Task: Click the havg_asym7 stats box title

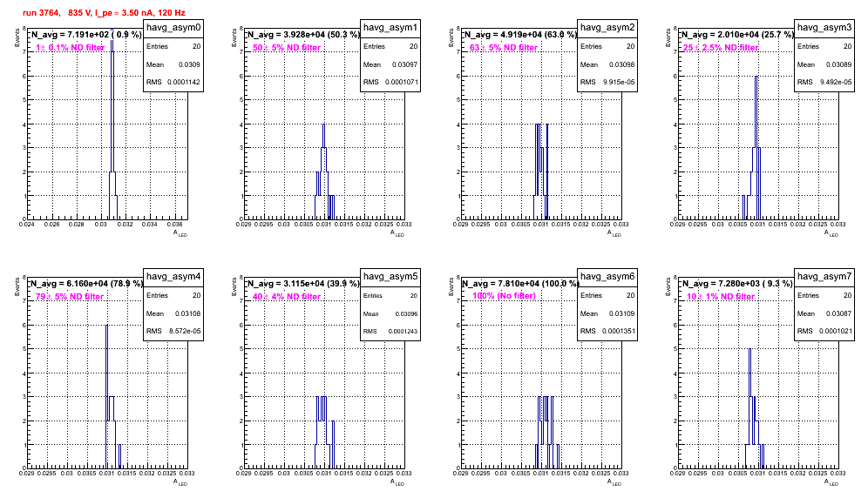Action: click(824, 277)
